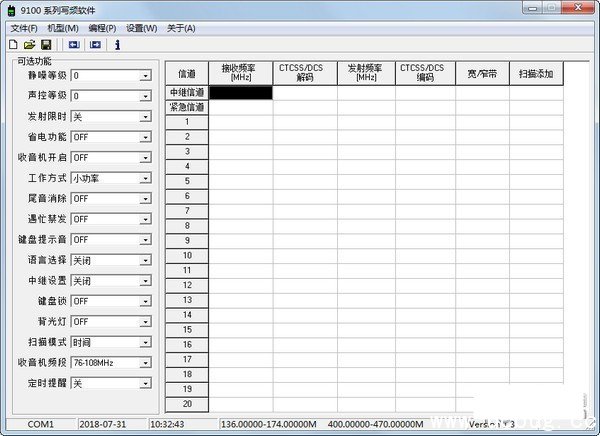Expand the 静噪等级 dropdown
The width and height of the screenshot is (600, 436).
tap(145, 76)
